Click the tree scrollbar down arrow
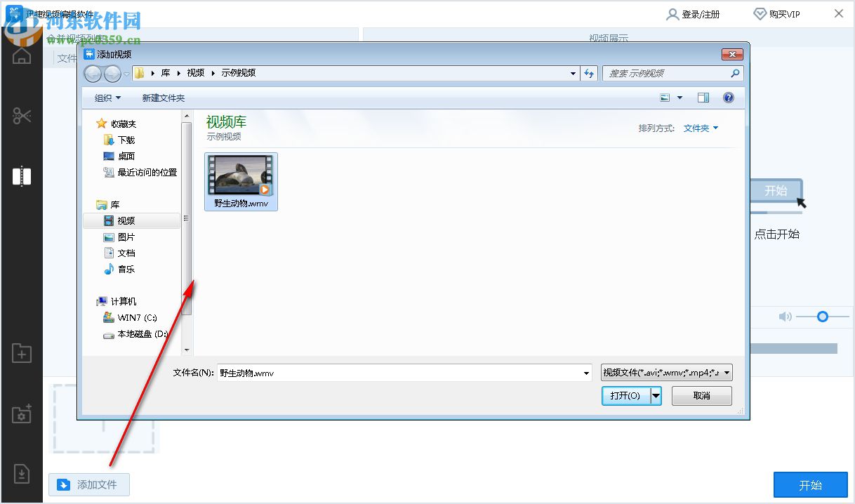 tap(187, 350)
